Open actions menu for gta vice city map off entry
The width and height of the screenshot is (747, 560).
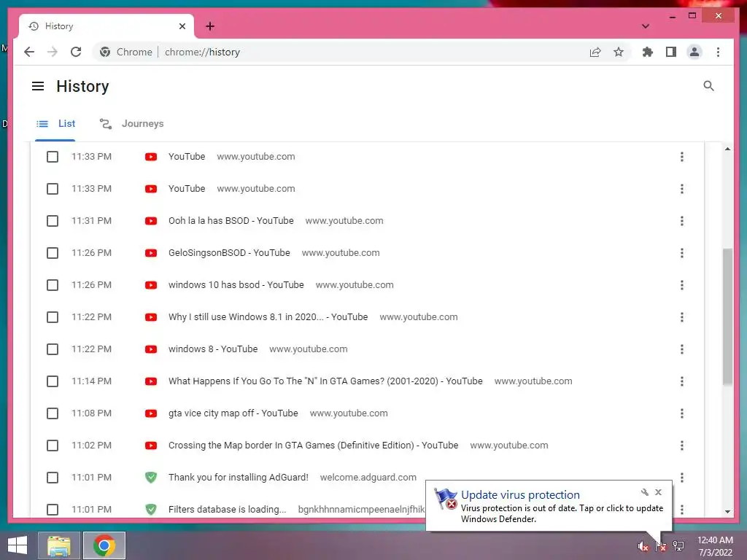click(682, 413)
